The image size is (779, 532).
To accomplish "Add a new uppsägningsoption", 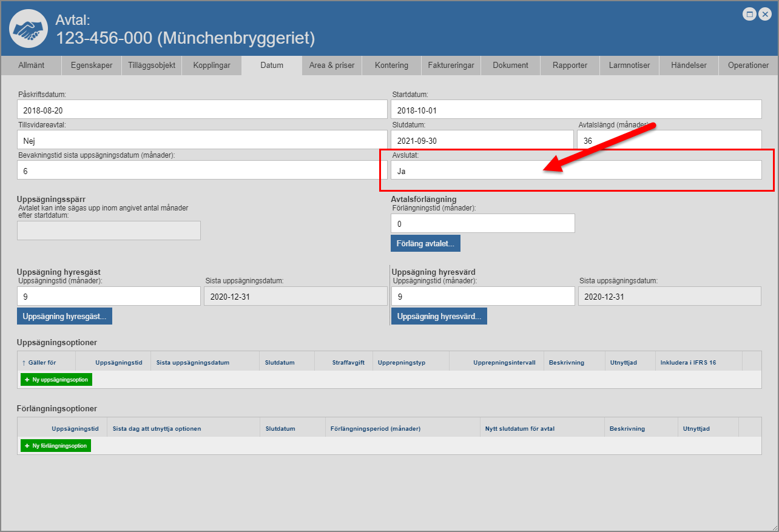I will click(x=56, y=380).
